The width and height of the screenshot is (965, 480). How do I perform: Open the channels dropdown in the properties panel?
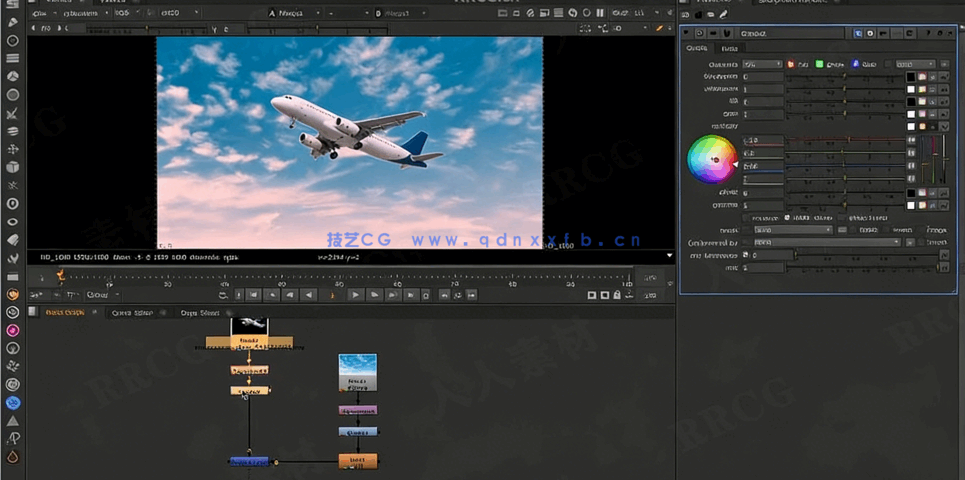point(763,64)
